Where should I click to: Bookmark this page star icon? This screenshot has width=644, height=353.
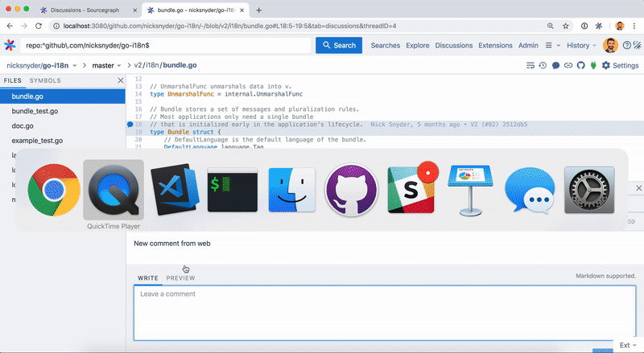[x=566, y=26]
